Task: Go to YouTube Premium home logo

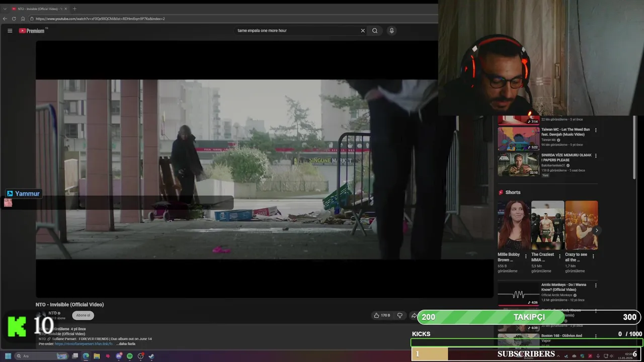Action: tap(32, 31)
